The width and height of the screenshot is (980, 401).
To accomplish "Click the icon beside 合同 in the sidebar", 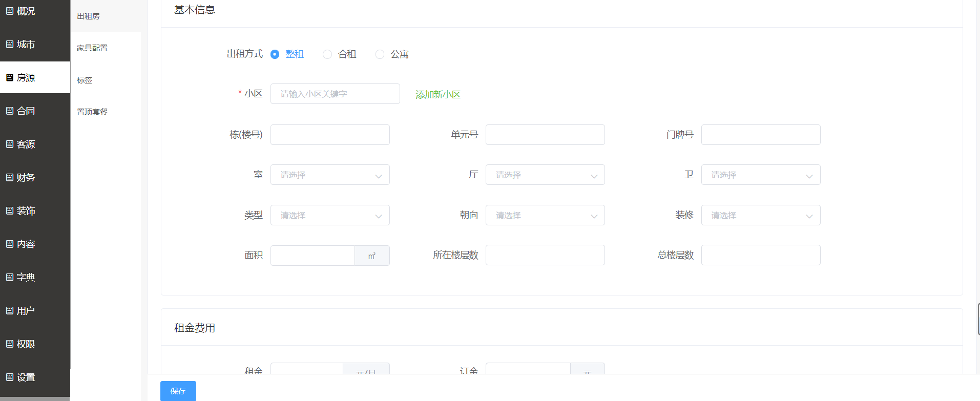I will (10, 111).
